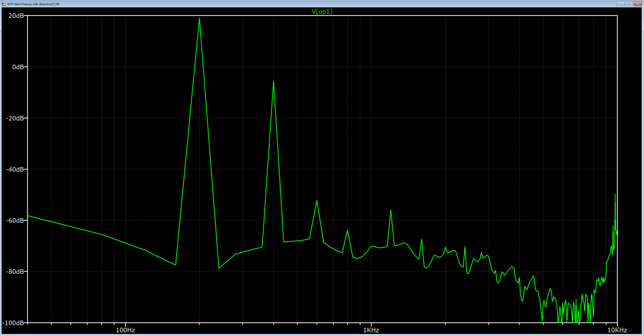Click the narrow spike at 10KHz edge
Viewport: 644px width, 336px height.
[x=615, y=195]
